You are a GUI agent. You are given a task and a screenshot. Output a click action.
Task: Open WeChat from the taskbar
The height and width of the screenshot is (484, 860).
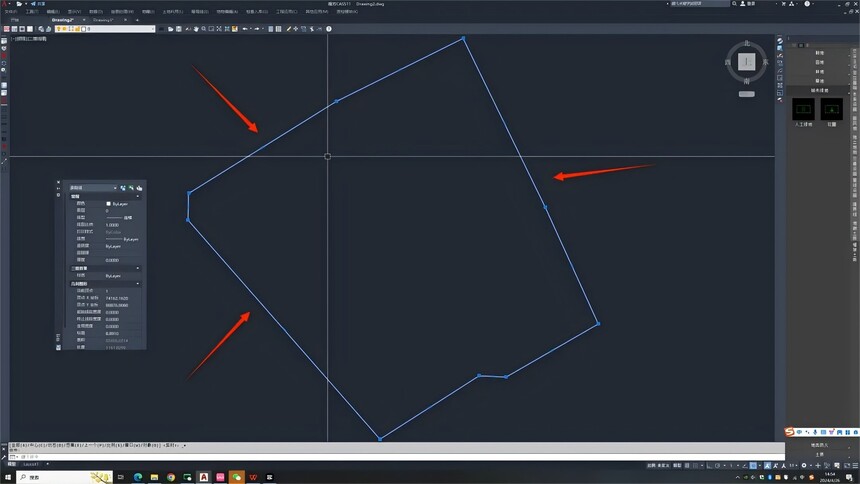coord(236,477)
